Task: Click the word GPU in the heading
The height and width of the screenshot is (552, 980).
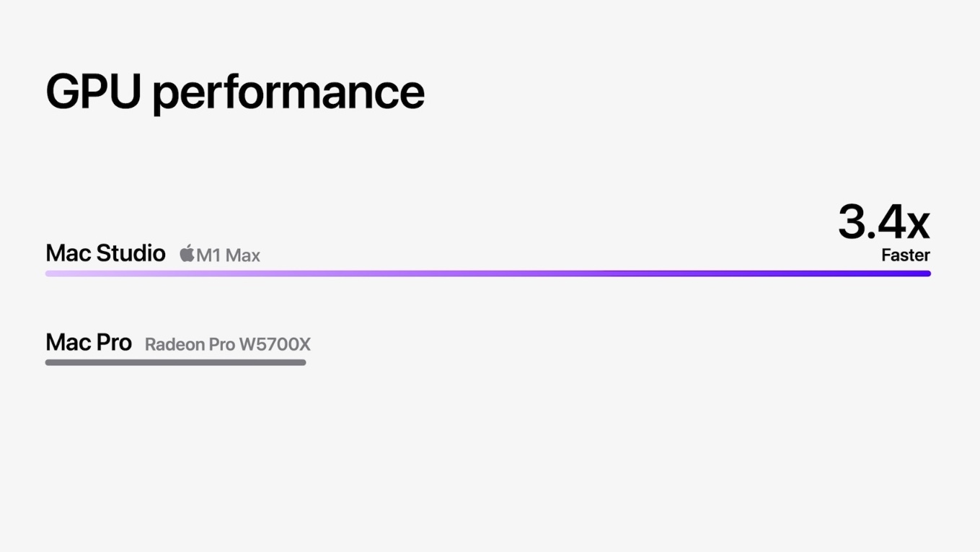Action: (93, 91)
